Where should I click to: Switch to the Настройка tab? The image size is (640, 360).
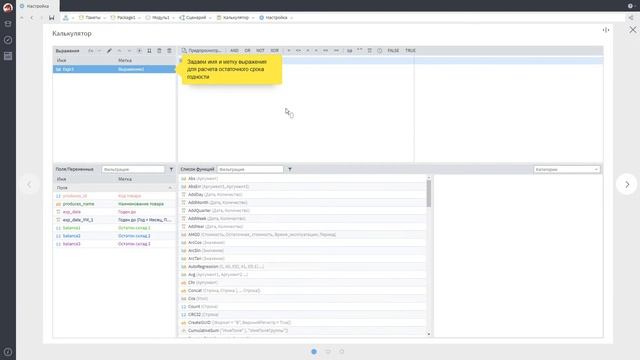pyautogui.click(x=38, y=6)
